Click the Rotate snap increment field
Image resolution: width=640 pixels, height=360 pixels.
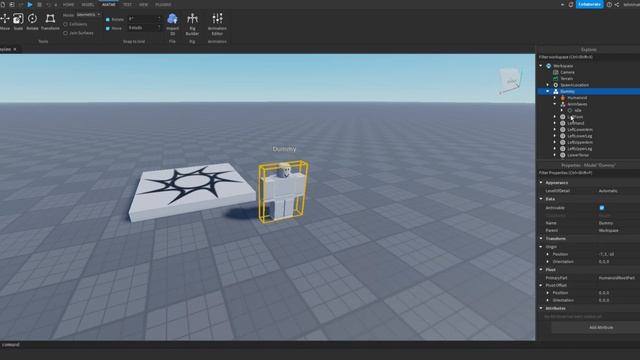[x=144, y=19]
